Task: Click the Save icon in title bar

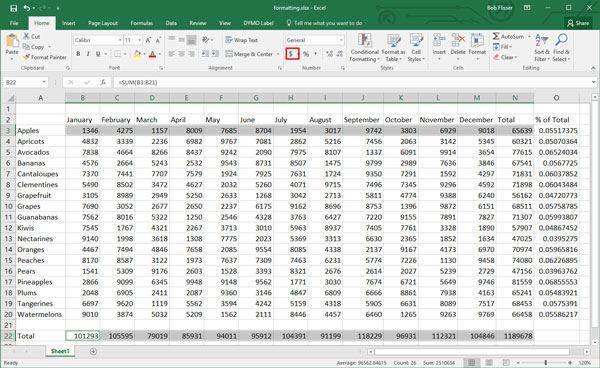Action: tap(13, 8)
